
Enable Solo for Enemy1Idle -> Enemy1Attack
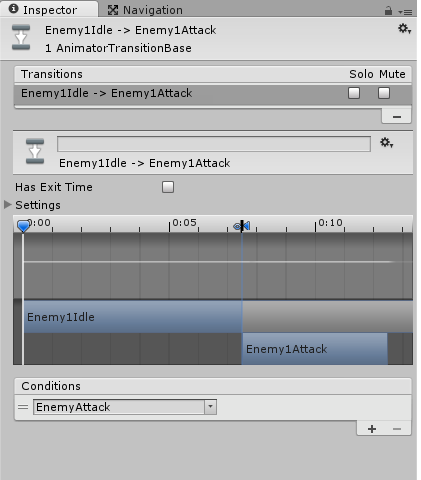[354, 93]
